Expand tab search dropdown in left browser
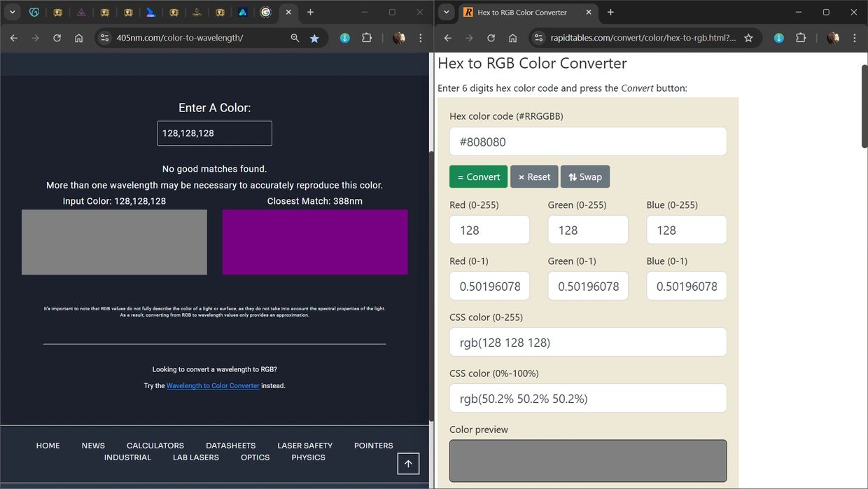Screen dimensions: 868x489 [12, 12]
